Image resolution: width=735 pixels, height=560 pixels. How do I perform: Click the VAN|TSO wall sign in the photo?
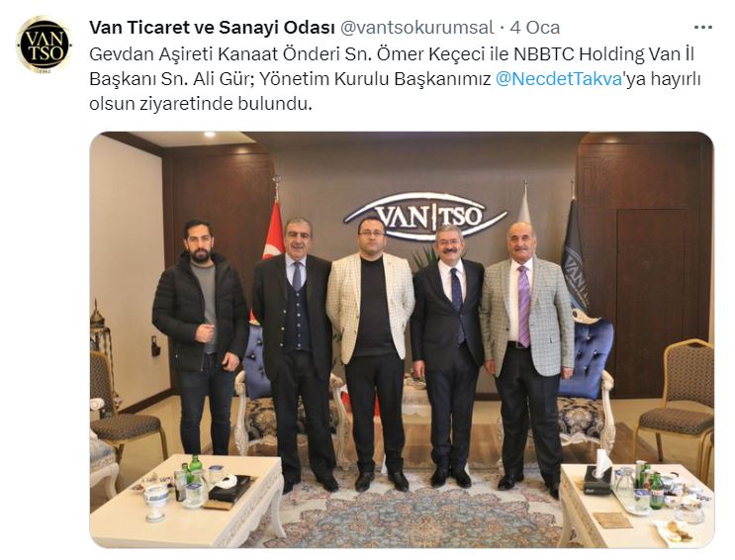point(425,217)
